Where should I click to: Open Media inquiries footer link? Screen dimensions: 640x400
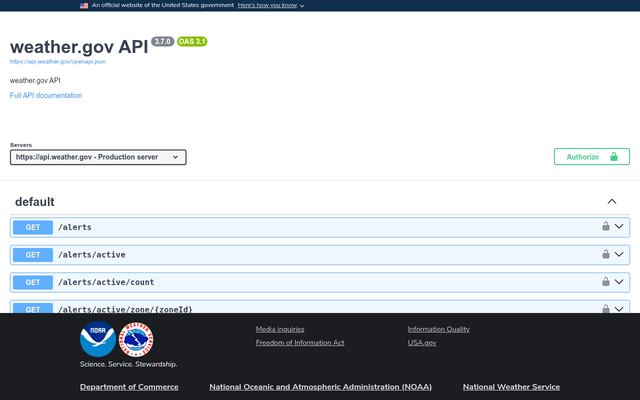tap(280, 329)
